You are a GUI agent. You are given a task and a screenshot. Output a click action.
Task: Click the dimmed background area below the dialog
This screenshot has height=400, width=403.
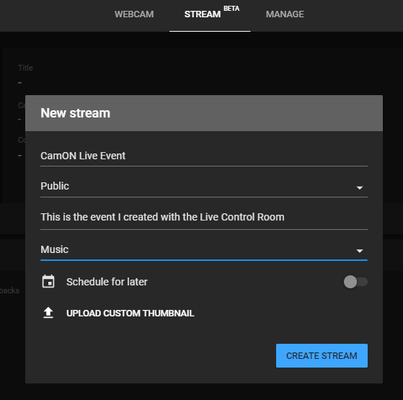pyautogui.click(x=201, y=392)
